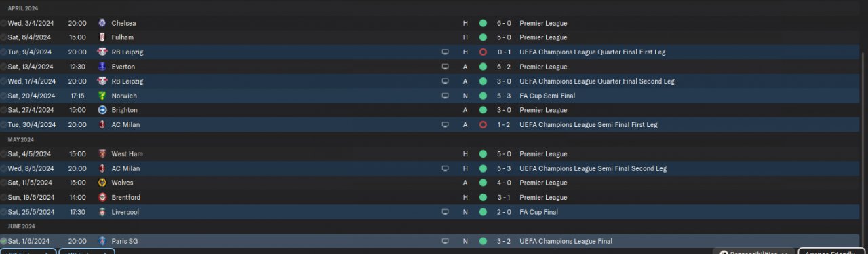Collapse the MAY 2024 section header
The image size is (868, 254).
(x=21, y=139)
